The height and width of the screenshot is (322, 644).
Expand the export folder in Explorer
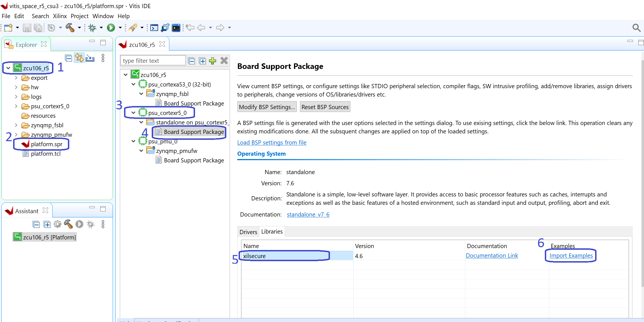tap(16, 78)
